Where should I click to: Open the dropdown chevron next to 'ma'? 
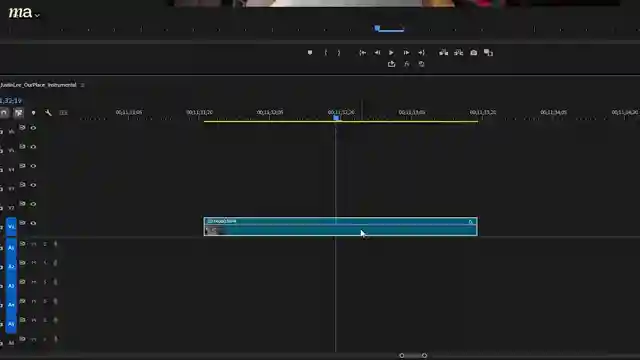click(37, 16)
